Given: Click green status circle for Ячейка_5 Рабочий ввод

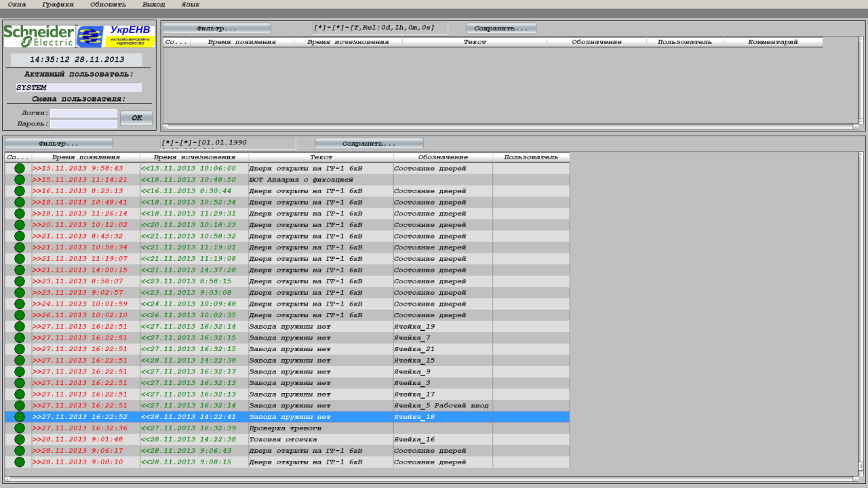Looking at the screenshot, I should [x=19, y=405].
